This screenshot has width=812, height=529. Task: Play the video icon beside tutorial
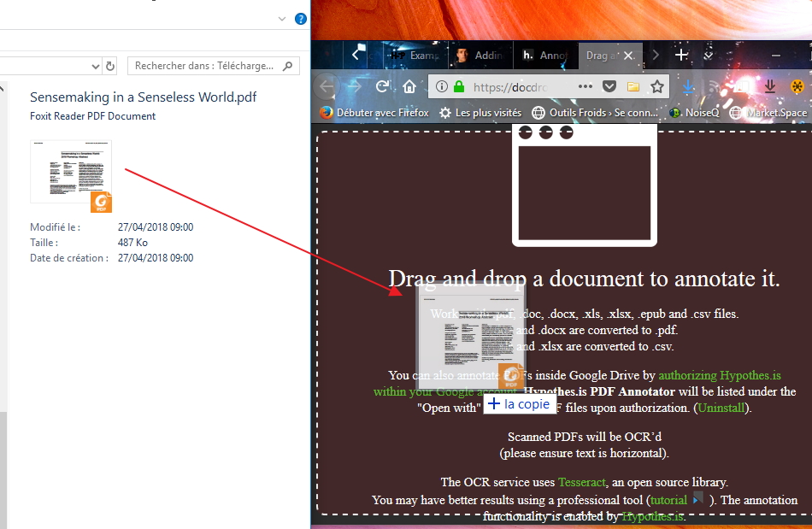click(698, 498)
